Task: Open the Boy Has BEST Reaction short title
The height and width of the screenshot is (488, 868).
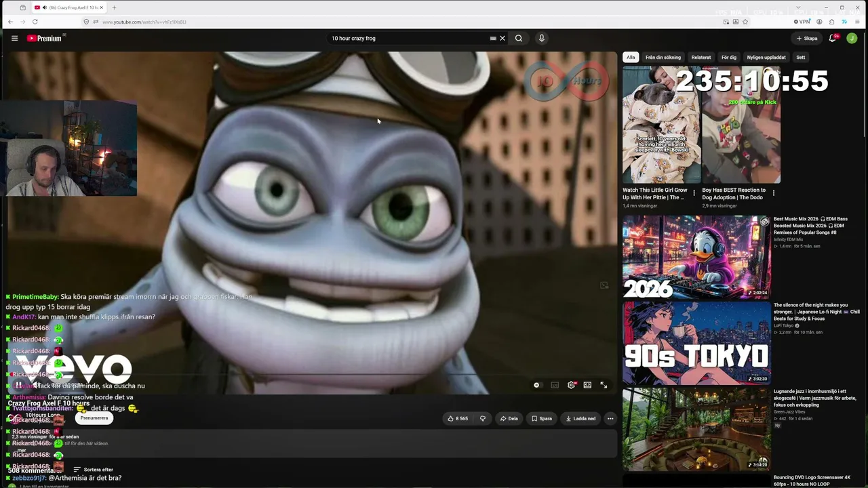Action: point(734,193)
